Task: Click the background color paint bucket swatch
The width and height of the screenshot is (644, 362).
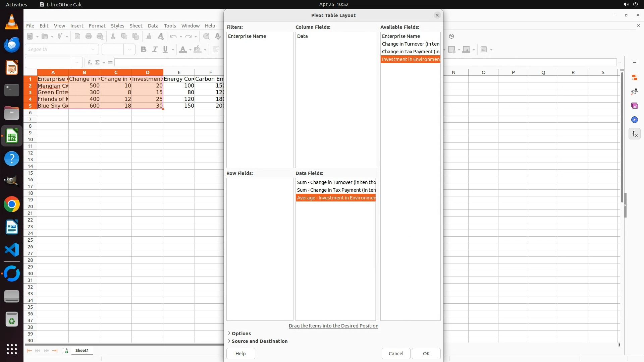Action: tap(198, 50)
